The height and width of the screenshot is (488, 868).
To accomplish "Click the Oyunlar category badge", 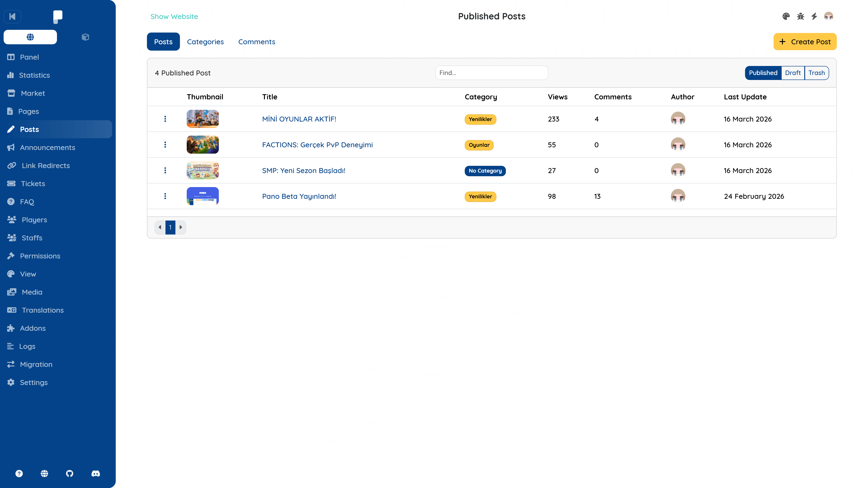I will point(479,145).
